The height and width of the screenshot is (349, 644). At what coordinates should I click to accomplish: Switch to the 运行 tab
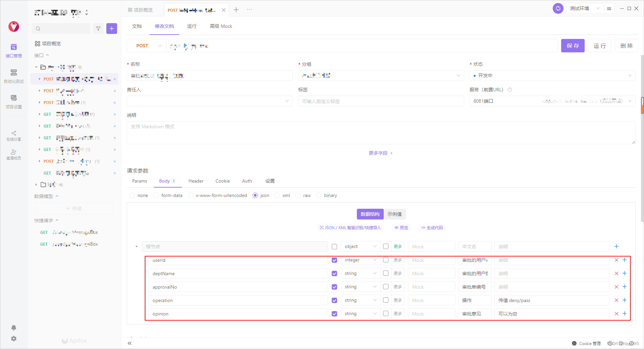(x=192, y=26)
